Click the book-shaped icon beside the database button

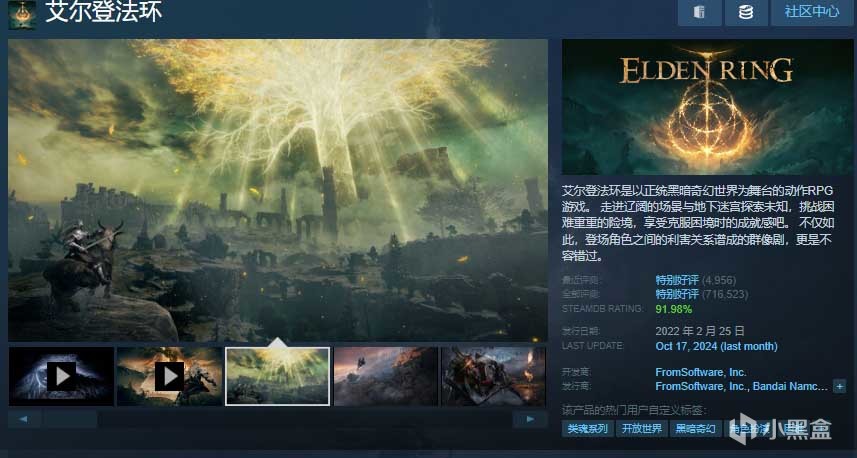click(700, 12)
